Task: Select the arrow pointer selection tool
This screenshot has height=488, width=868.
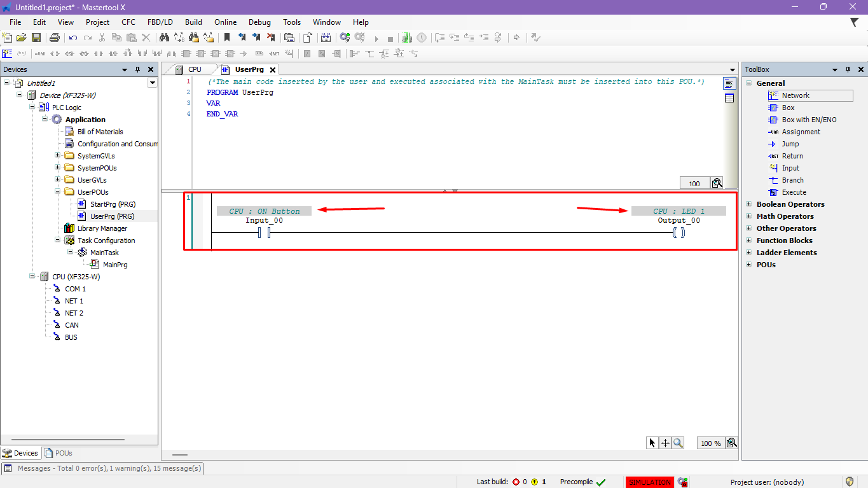Action: pyautogui.click(x=652, y=443)
